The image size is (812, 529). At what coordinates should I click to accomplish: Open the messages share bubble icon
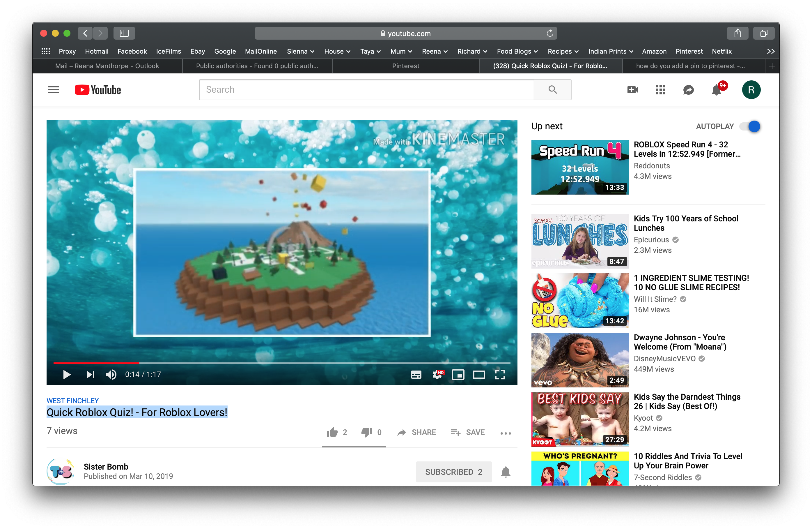coord(689,90)
